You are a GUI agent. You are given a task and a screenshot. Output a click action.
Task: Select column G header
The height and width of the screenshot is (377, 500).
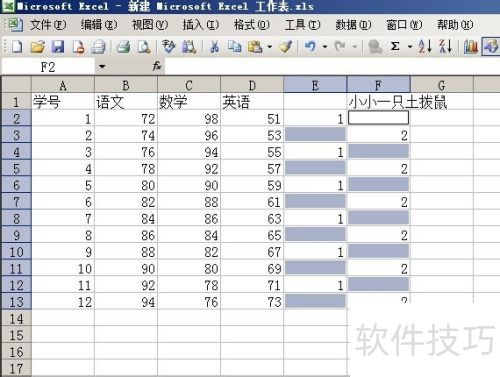pos(442,85)
